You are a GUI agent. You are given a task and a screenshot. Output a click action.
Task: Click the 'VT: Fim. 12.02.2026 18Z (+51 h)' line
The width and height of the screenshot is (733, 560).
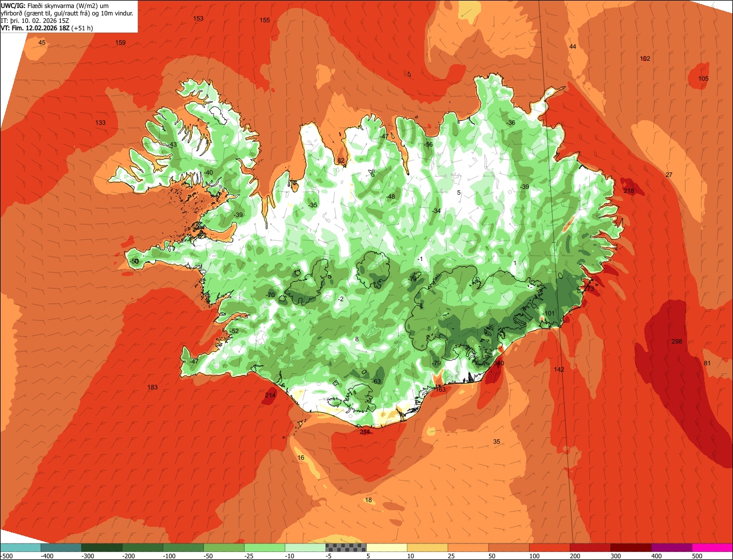[48, 28]
